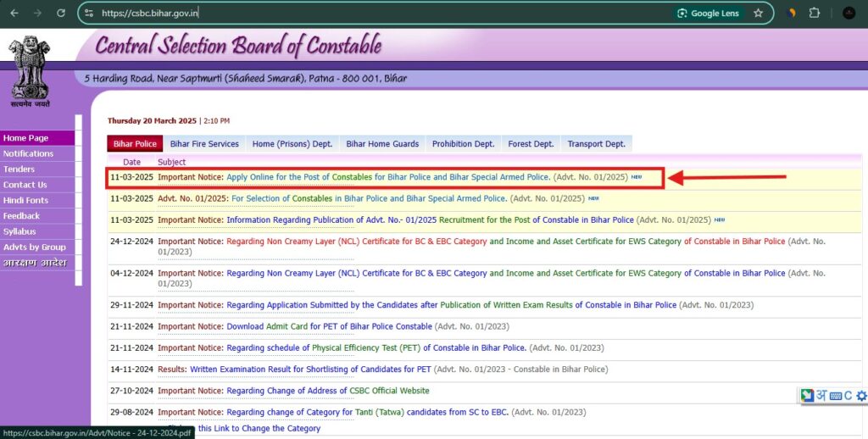The height and width of the screenshot is (439, 868).
Task: Open the 04-12-2024 NCL Certificate notice link
Action: [x=505, y=273]
